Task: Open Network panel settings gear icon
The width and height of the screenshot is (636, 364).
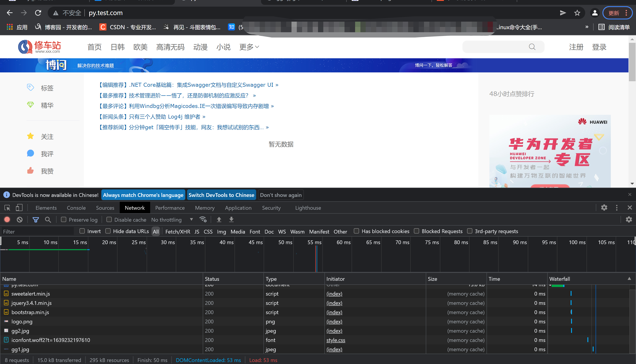Action: coord(629,219)
